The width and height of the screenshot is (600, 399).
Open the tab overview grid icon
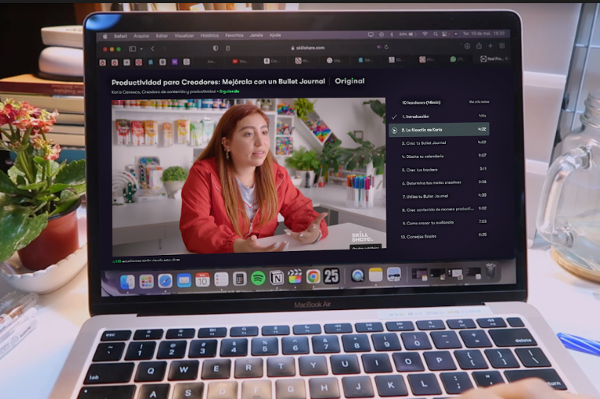pos(502,46)
